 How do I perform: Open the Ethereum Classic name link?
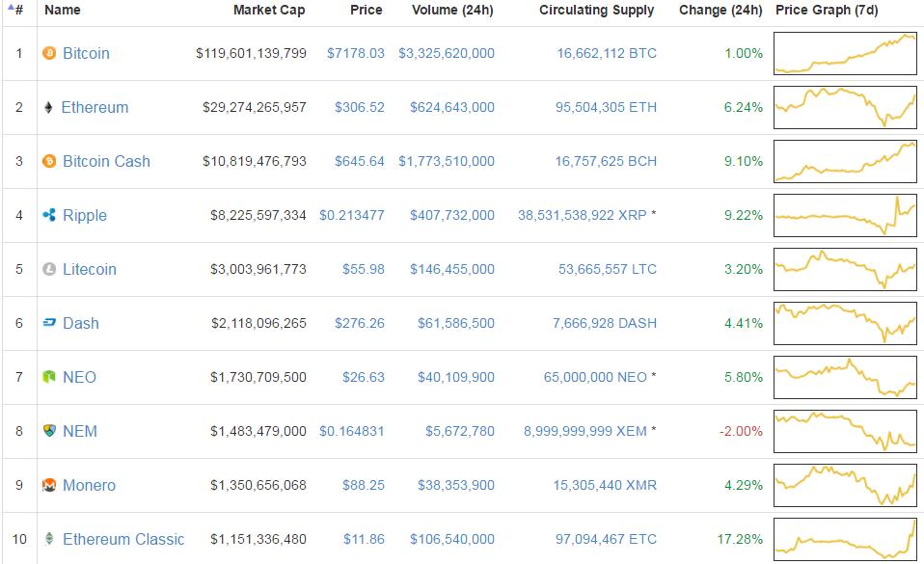(x=122, y=540)
